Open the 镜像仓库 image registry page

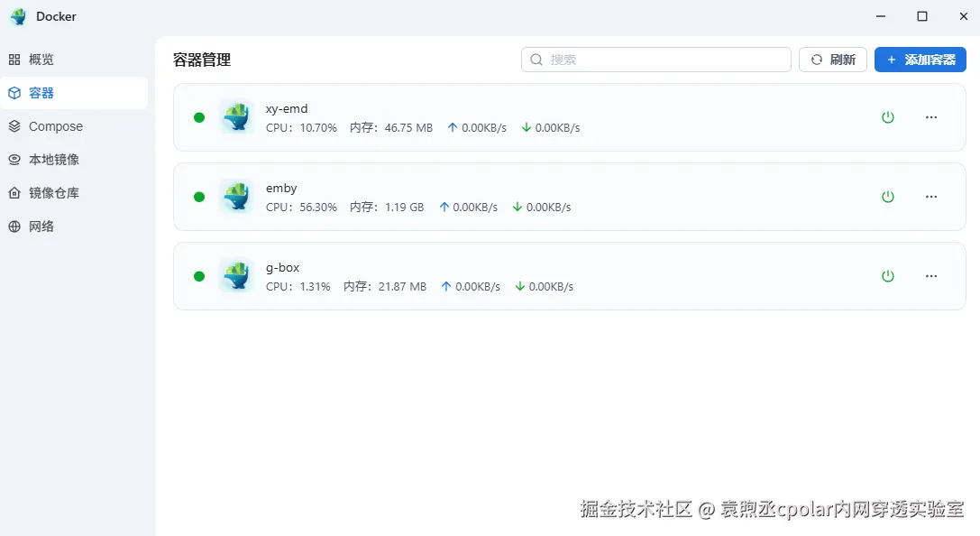(x=74, y=192)
